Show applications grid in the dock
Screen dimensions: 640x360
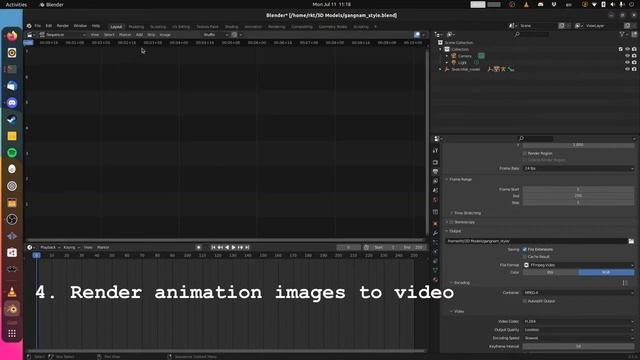[x=12, y=333]
